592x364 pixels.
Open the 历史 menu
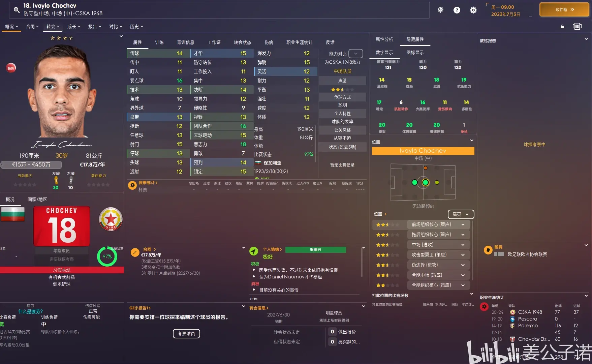(136, 27)
